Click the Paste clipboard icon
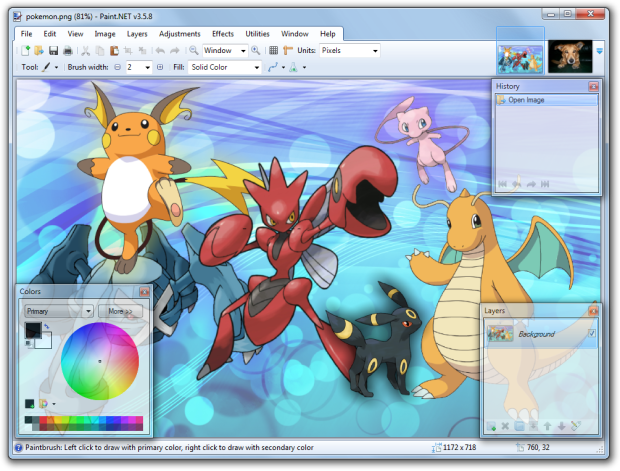 click(114, 50)
